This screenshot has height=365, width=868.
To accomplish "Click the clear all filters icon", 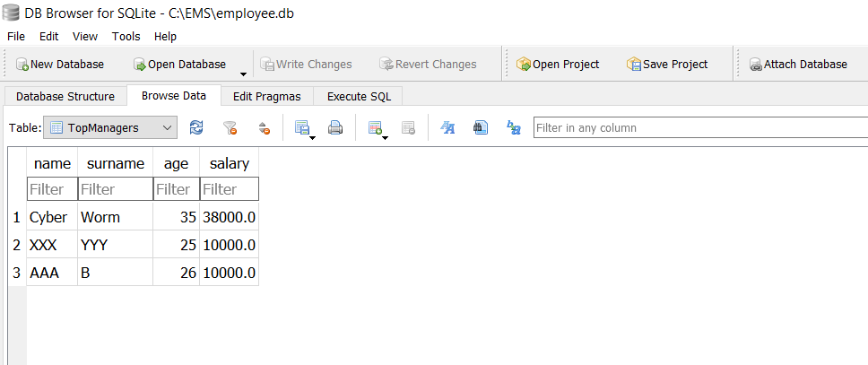I will [x=230, y=128].
